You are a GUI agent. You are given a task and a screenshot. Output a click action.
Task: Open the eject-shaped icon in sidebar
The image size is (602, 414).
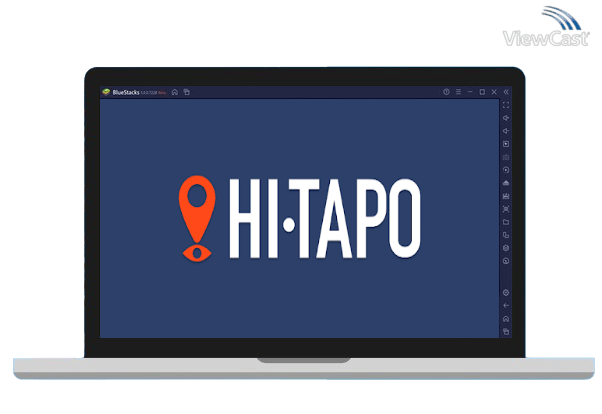tap(506, 183)
